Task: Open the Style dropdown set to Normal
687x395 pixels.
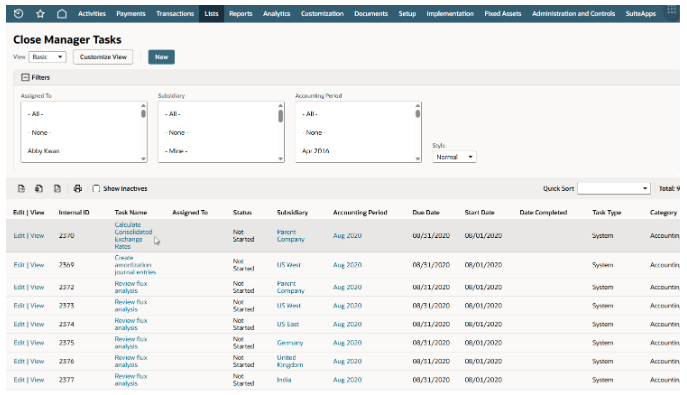Action: point(454,157)
